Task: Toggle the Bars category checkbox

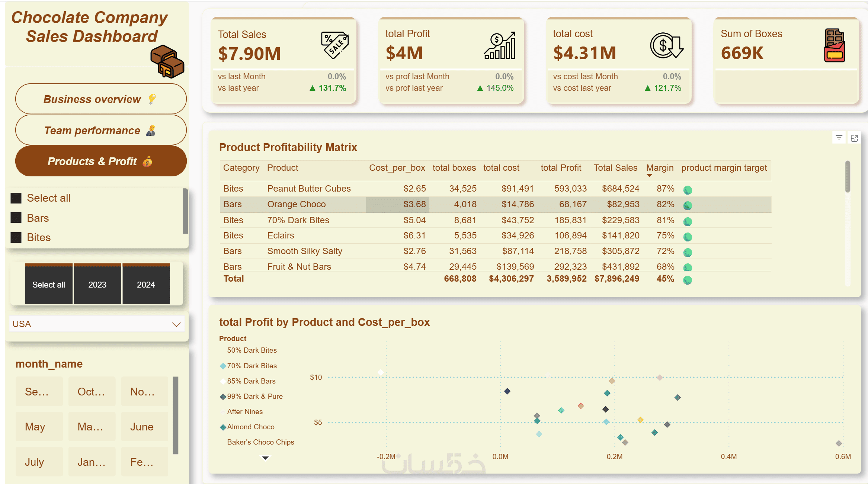Action: [x=16, y=218]
